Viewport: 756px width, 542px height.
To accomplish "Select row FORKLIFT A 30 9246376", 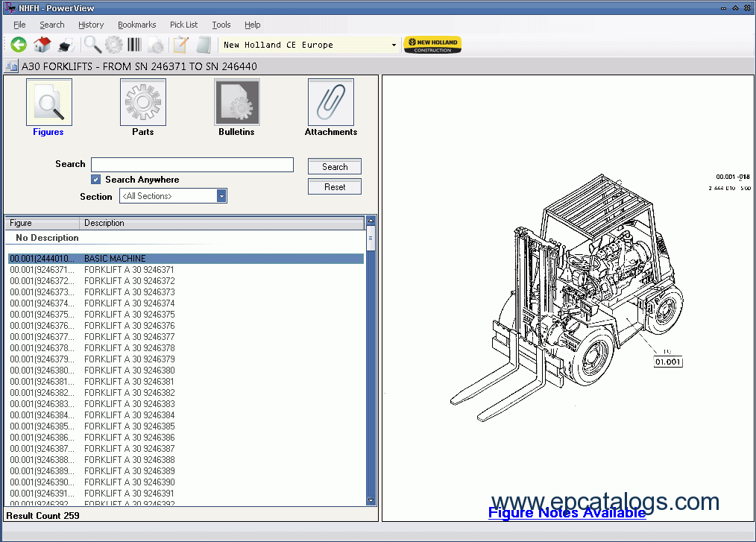I will (186, 326).
